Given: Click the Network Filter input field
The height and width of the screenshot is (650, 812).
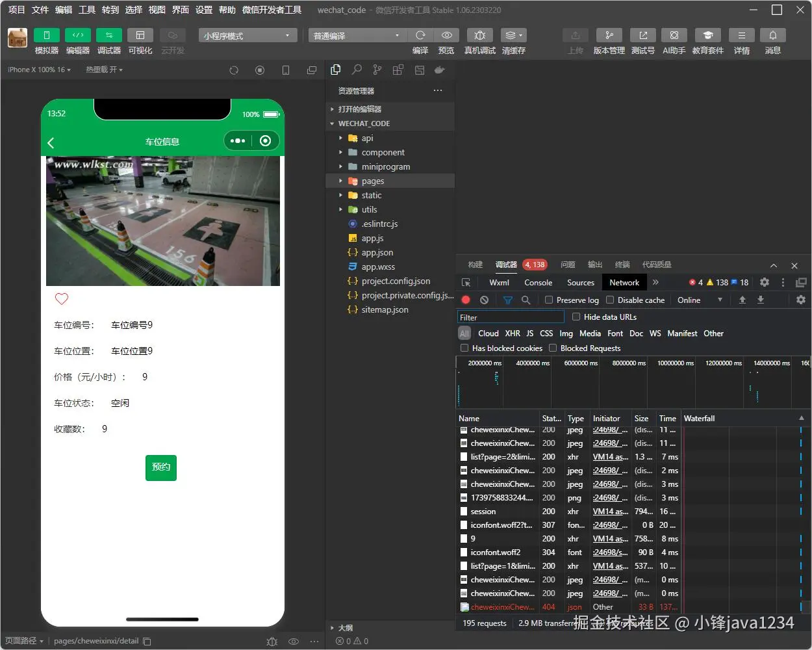Looking at the screenshot, I should (x=511, y=317).
